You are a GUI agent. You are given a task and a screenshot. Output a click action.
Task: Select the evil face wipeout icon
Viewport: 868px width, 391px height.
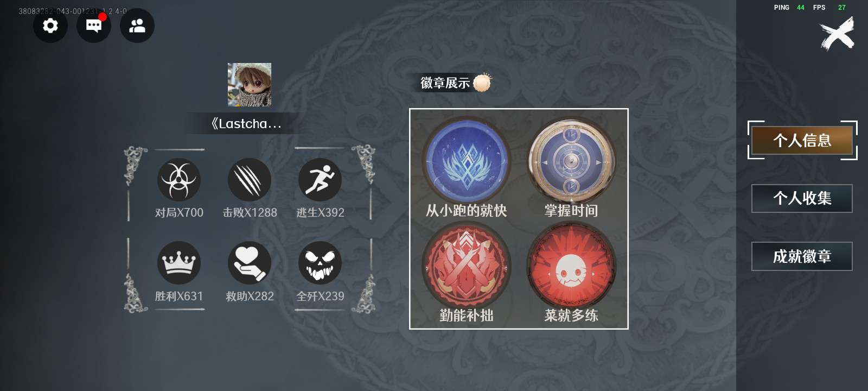coord(320,263)
